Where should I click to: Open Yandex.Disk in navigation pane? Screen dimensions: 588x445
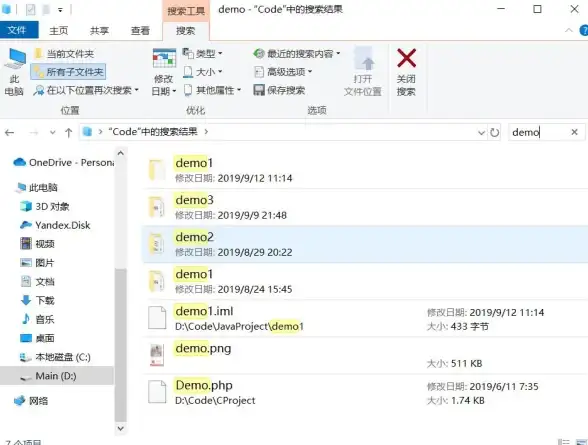(x=56, y=225)
